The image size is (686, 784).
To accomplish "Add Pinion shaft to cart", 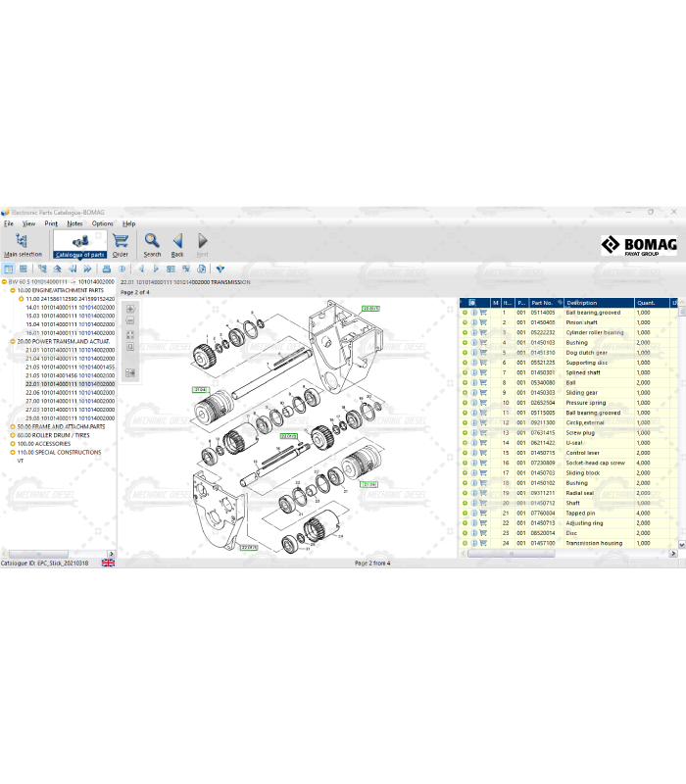I will tap(483, 322).
